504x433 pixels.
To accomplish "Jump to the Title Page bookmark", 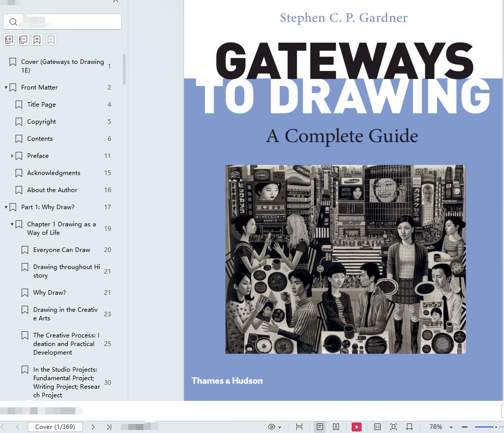I will pyautogui.click(x=41, y=105).
